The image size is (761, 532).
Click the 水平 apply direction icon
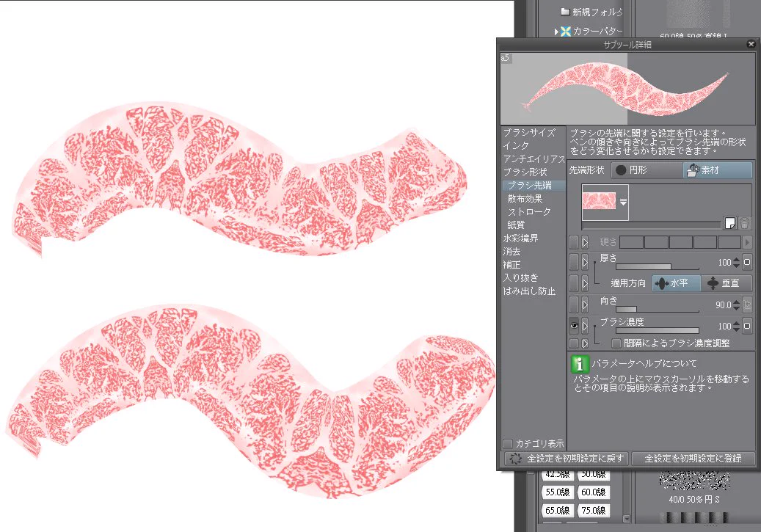click(x=662, y=283)
